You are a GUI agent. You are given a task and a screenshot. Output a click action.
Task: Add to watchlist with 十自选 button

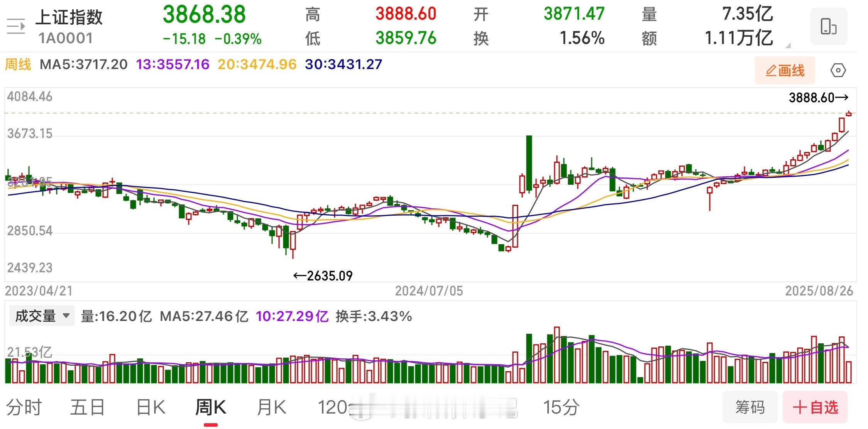point(815,407)
